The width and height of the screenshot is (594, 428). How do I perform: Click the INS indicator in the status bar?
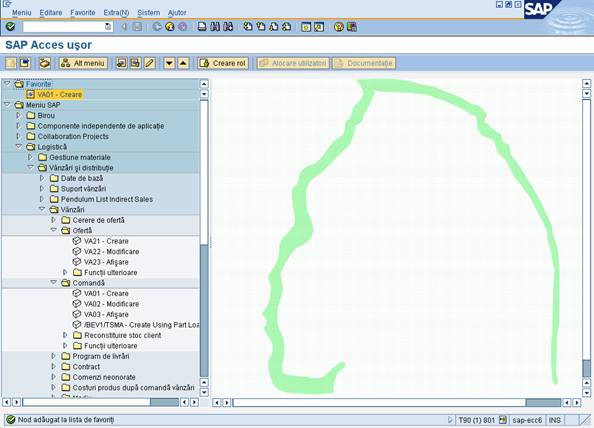[554, 420]
